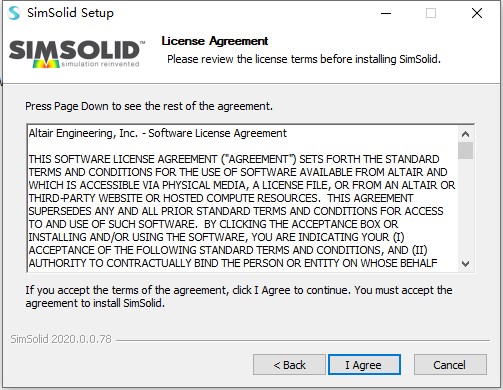Image resolution: width=503 pixels, height=390 pixels.
Task: Cancel the SimSolid installation
Action: click(450, 365)
